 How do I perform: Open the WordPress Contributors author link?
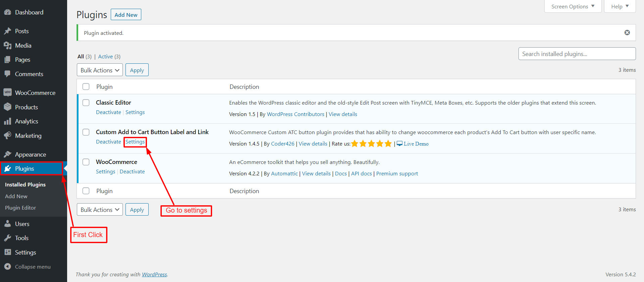click(x=295, y=114)
